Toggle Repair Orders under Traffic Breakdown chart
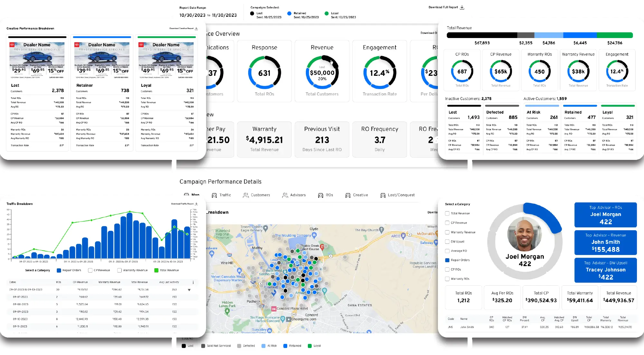Screen dimensions: 644x355 [59, 271]
